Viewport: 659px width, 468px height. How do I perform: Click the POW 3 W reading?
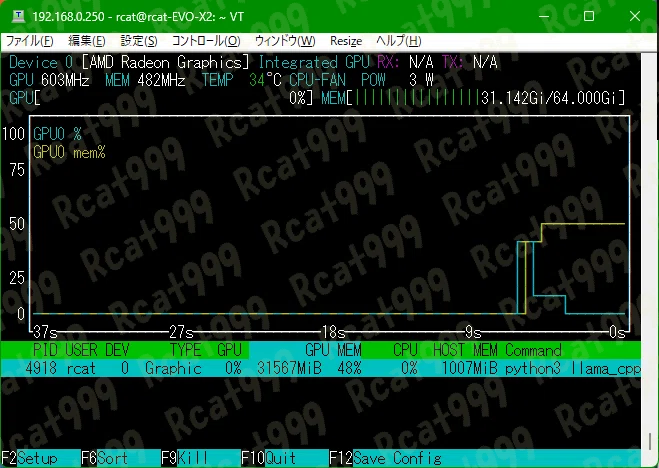397,80
